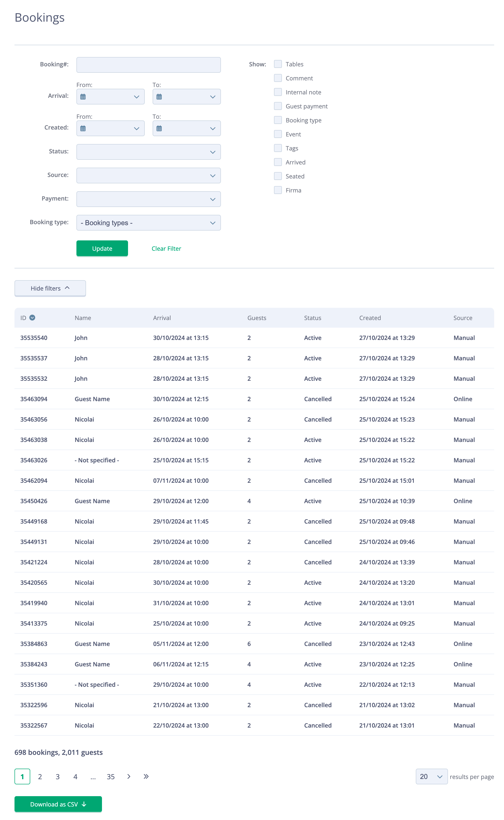Open the Status dropdown
504x820 pixels.
148,152
